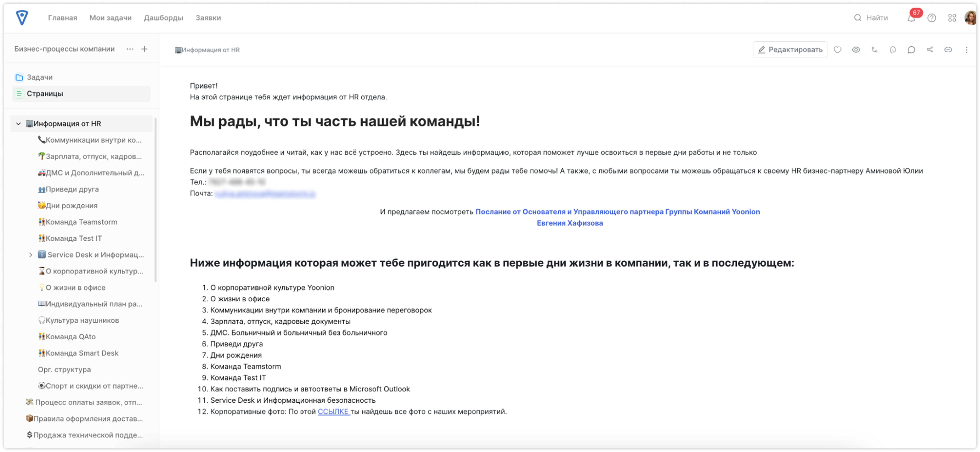Open the Заявки section
The width and height of the screenshot is (980, 452).
[208, 18]
